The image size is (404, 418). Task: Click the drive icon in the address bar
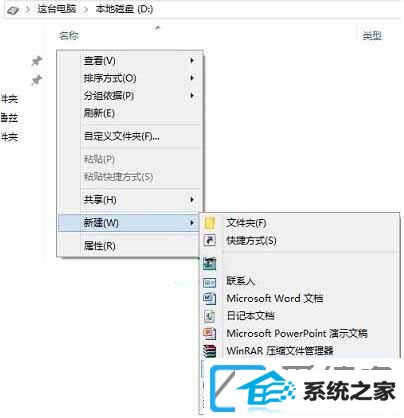tap(13, 10)
